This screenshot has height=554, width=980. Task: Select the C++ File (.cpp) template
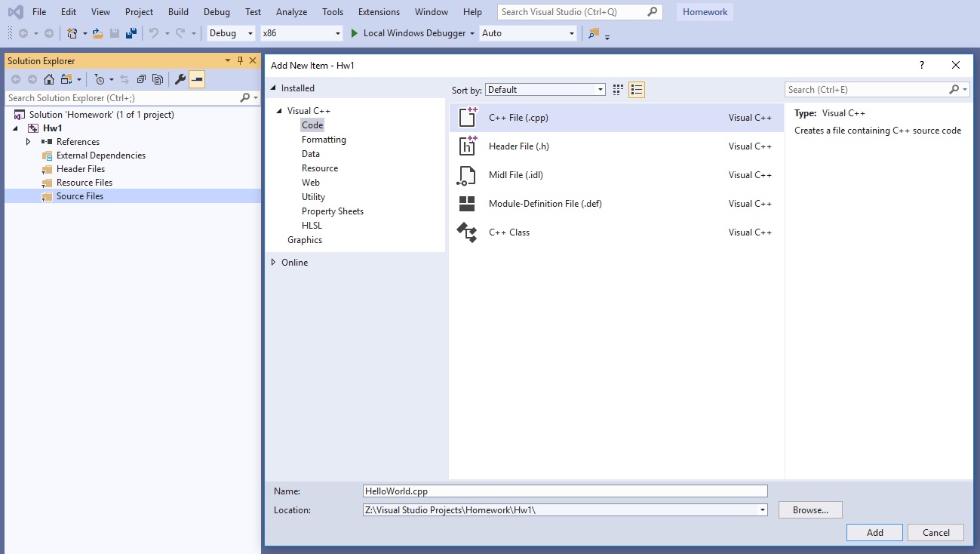pyautogui.click(x=617, y=118)
